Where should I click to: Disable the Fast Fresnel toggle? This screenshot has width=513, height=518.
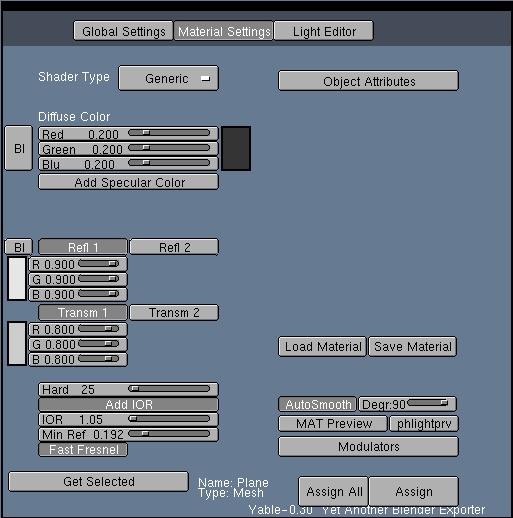tap(83, 449)
